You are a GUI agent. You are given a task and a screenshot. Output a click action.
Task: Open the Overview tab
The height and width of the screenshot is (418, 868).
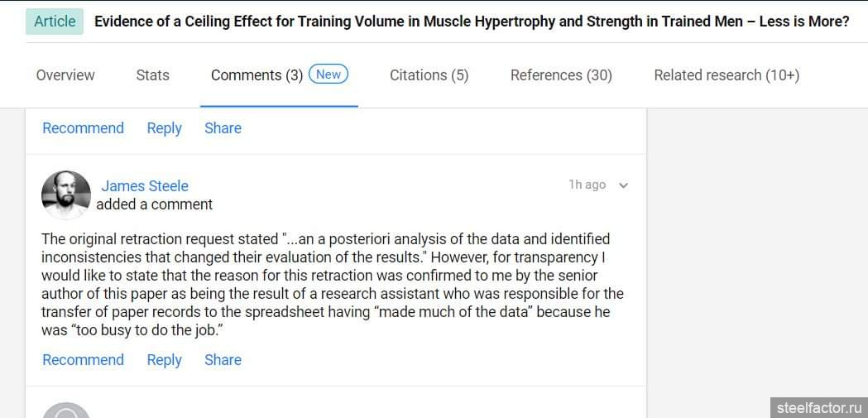[x=65, y=75]
